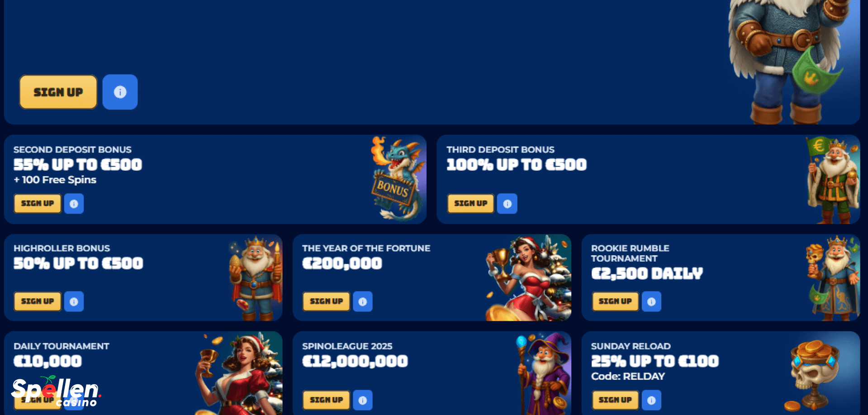Sign up for the Third Deposit Bonus
Image resolution: width=868 pixels, height=415 pixels.
(470, 204)
